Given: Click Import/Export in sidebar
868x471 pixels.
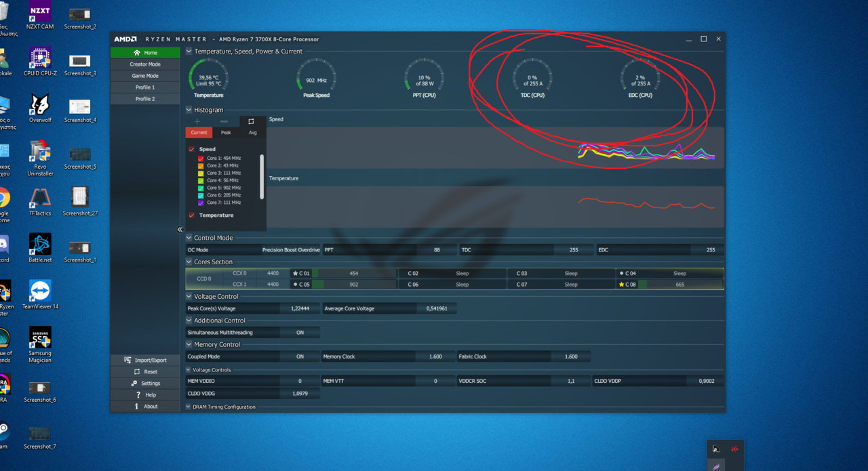Looking at the screenshot, I should point(145,361).
